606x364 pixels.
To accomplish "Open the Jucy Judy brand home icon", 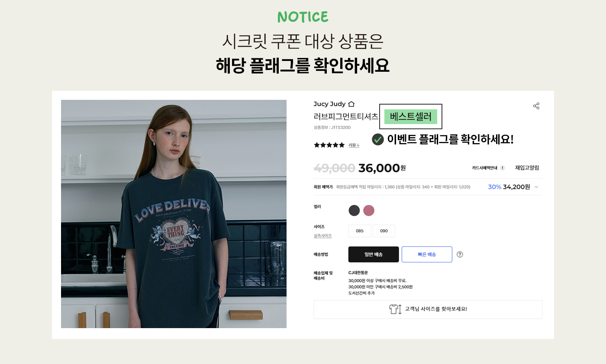I will [x=351, y=104].
